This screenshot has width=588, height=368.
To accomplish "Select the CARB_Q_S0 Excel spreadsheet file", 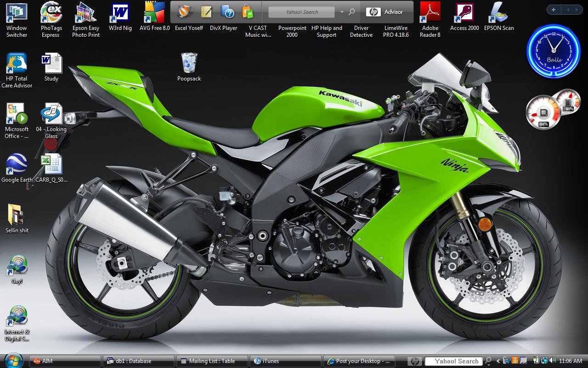I will [51, 169].
